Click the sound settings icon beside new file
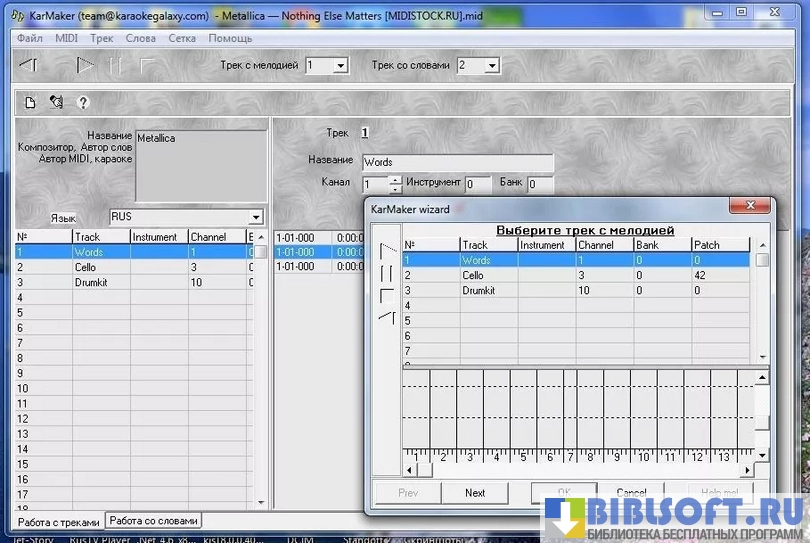 coord(56,102)
